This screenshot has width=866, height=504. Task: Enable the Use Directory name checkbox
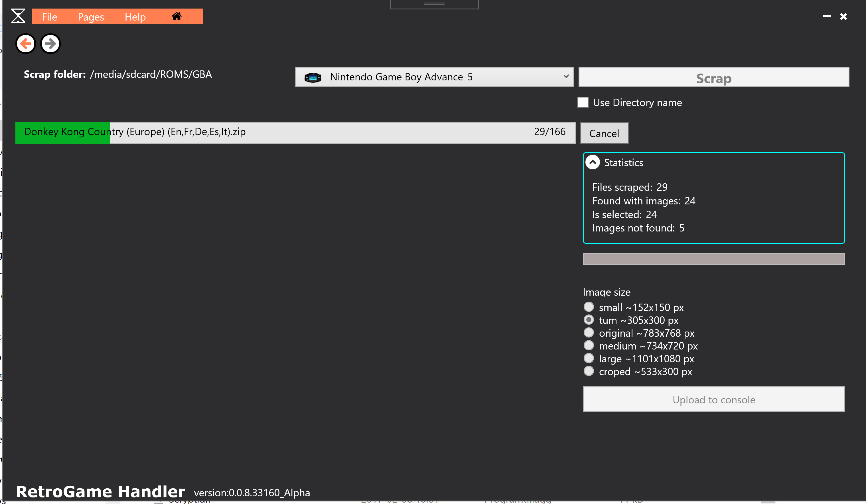[583, 102]
